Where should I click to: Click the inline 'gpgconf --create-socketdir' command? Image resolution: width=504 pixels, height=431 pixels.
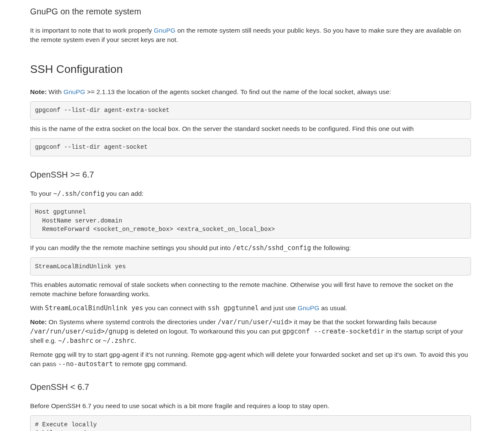point(333,331)
